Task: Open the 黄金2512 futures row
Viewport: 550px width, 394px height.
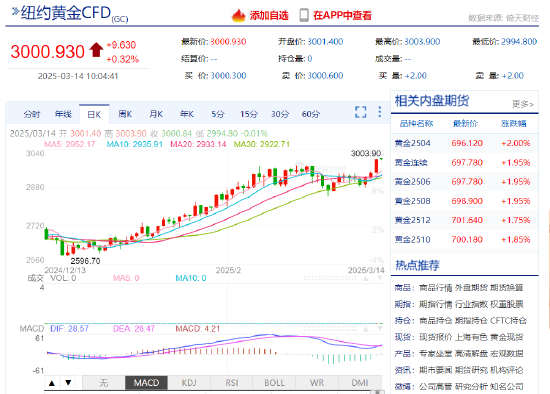Action: (464, 220)
